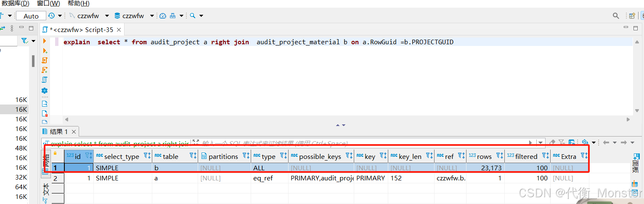644x204 pixels.
Task: Select row number 2 header in results grid
Action: click(58, 178)
